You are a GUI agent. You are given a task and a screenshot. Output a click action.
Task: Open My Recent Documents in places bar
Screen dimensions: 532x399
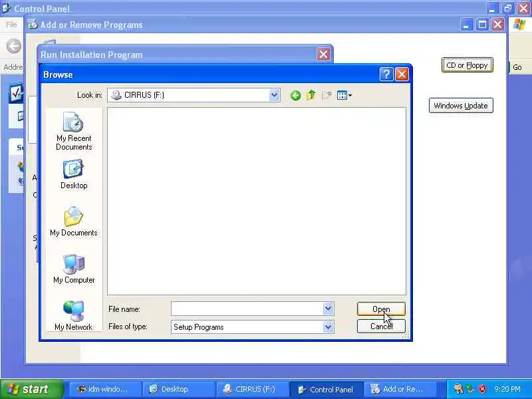pyautogui.click(x=74, y=132)
